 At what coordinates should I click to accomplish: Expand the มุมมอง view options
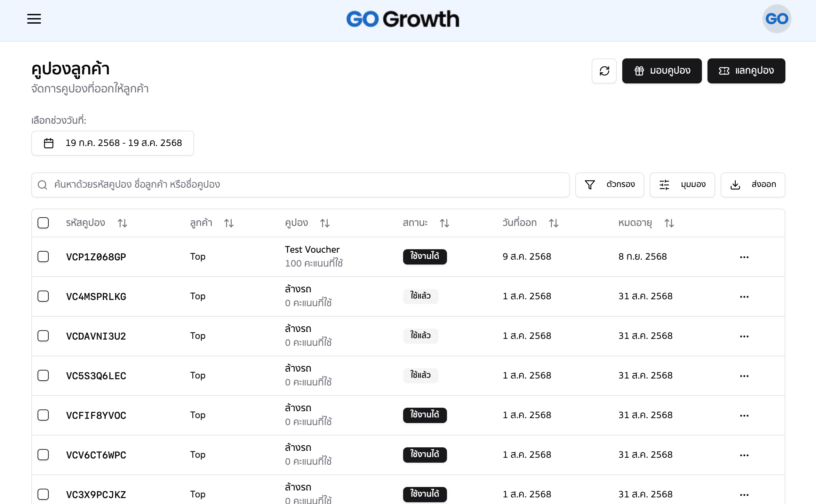tap(682, 185)
